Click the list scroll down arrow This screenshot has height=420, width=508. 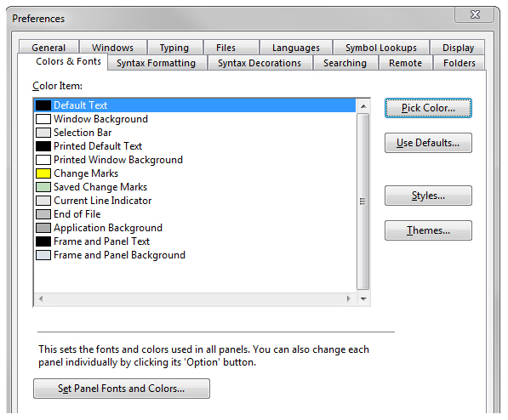[x=363, y=299]
